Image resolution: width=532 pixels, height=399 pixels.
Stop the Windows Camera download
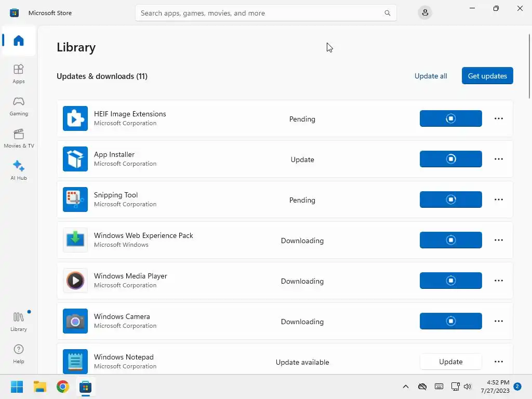point(450,321)
